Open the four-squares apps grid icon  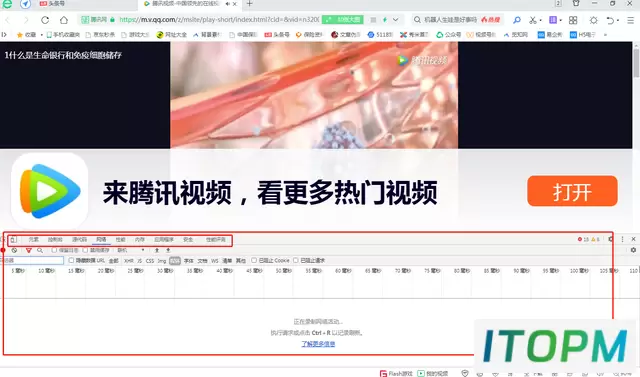pos(573,20)
